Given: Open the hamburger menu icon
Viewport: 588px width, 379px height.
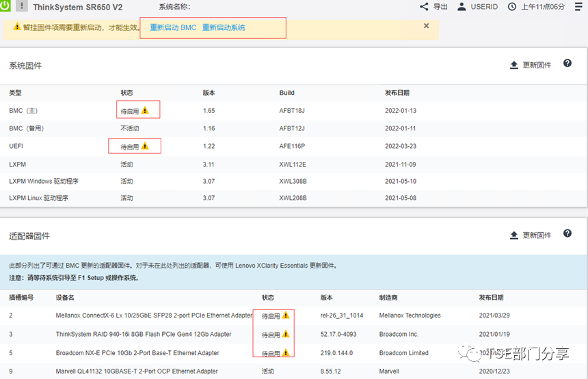Looking at the screenshot, I should (x=578, y=7).
